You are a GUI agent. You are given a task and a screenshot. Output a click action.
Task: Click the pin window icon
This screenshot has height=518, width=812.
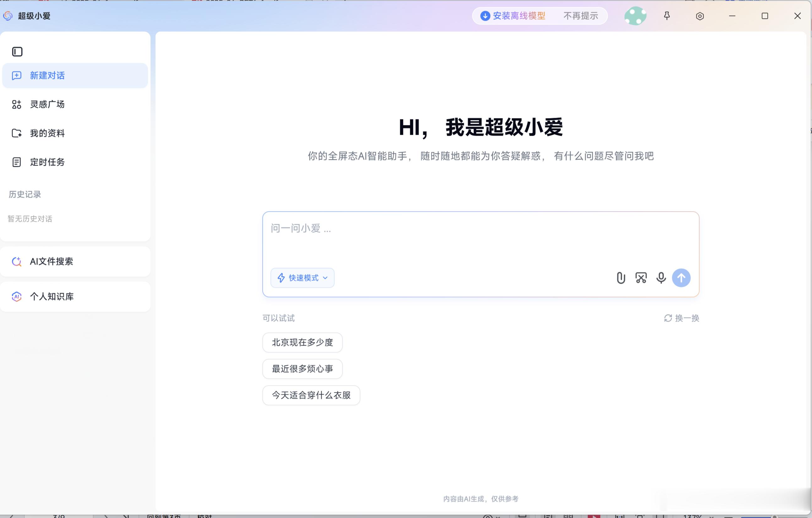(x=667, y=16)
